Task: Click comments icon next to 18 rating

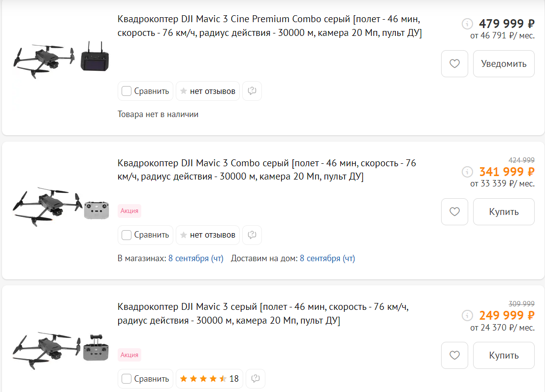Action: (x=256, y=379)
